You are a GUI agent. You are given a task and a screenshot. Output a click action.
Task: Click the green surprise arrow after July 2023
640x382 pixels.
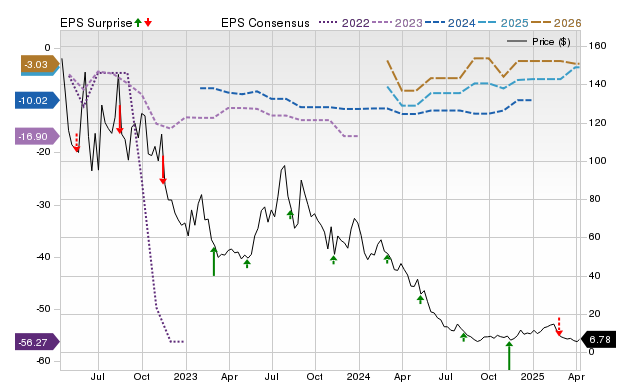pyautogui.click(x=290, y=215)
